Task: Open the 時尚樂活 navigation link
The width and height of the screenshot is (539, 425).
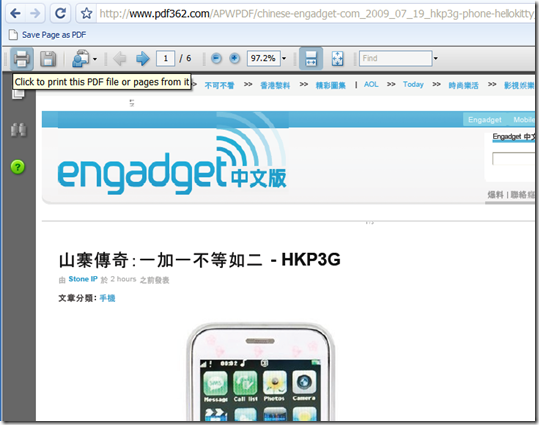Action: coord(463,85)
